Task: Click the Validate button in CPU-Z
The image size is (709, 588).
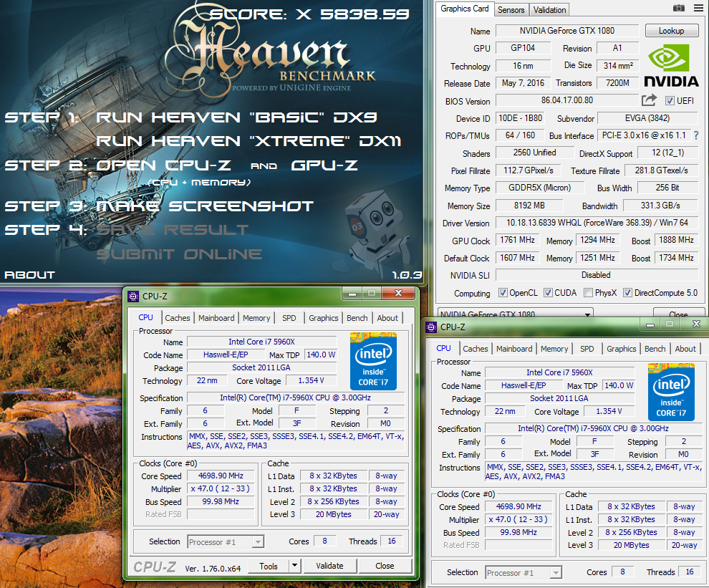Action: point(329,566)
